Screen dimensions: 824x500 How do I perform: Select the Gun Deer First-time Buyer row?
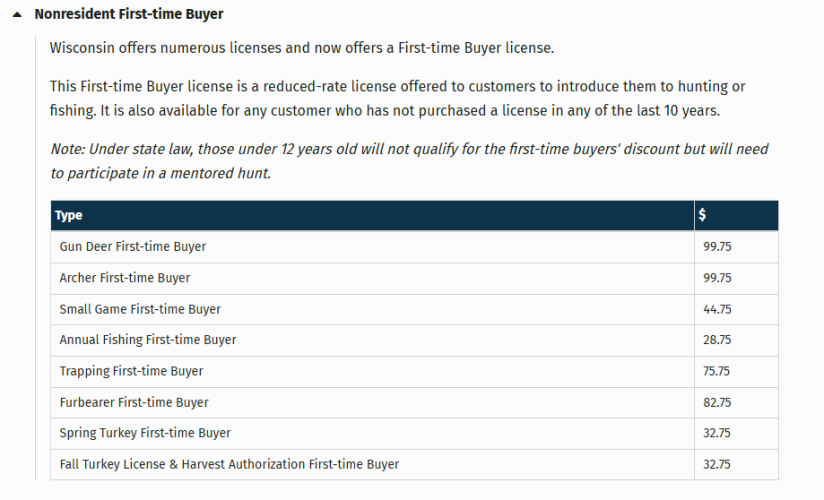coord(133,247)
